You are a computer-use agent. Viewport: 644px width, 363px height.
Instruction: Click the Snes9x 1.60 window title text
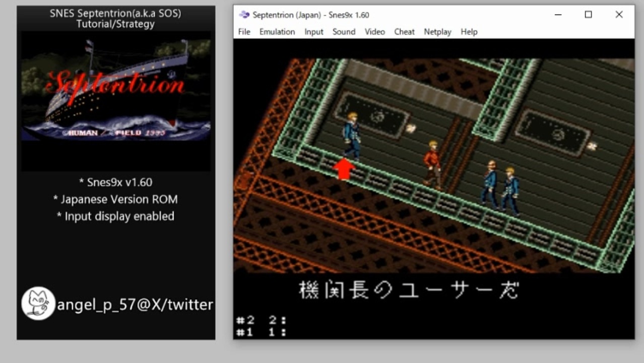pyautogui.click(x=311, y=15)
